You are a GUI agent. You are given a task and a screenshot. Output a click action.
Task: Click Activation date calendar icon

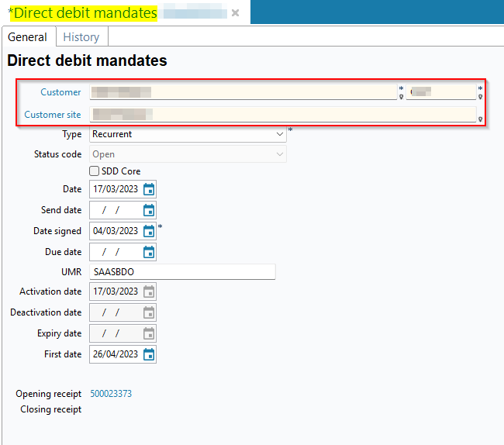(x=149, y=291)
